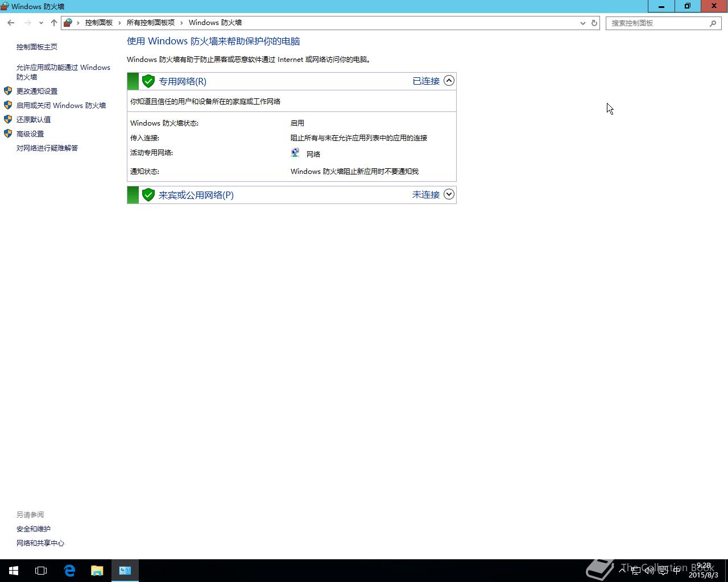Click the network tray icon

[x=636, y=571]
